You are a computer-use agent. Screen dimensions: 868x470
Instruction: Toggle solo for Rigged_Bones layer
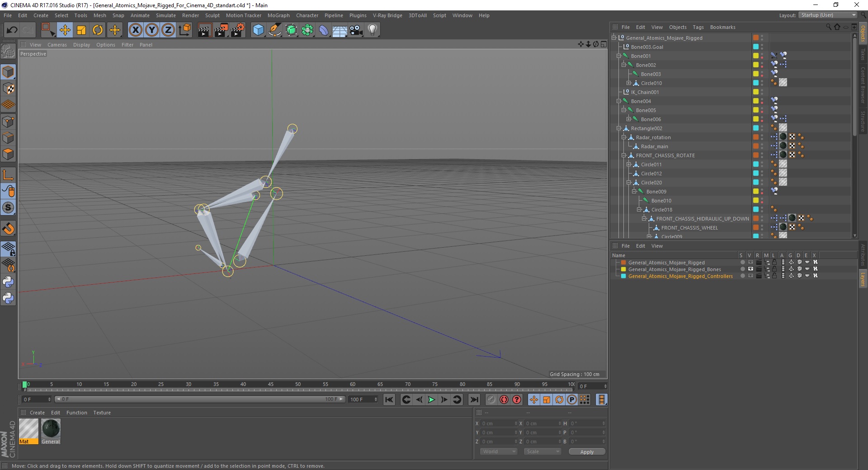pos(742,269)
